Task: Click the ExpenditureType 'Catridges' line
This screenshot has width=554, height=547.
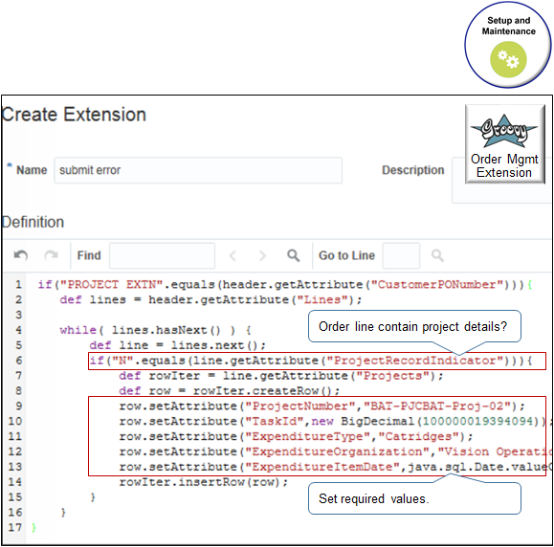Action: (296, 436)
